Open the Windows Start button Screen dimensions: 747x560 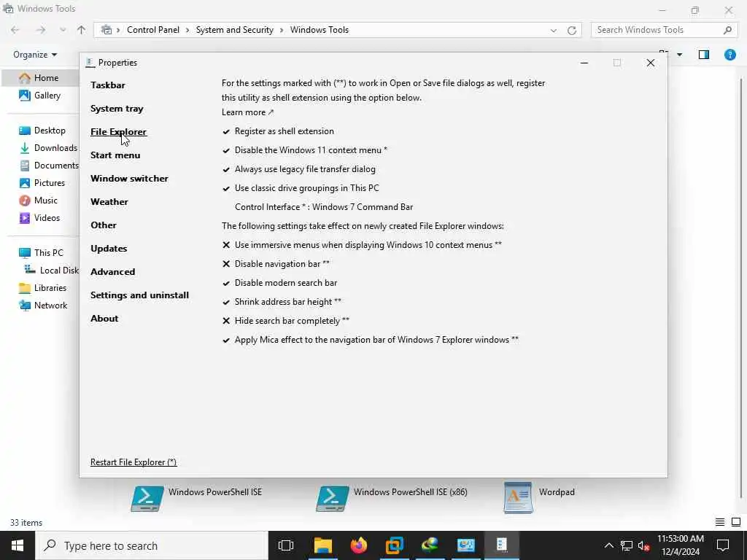click(18, 545)
